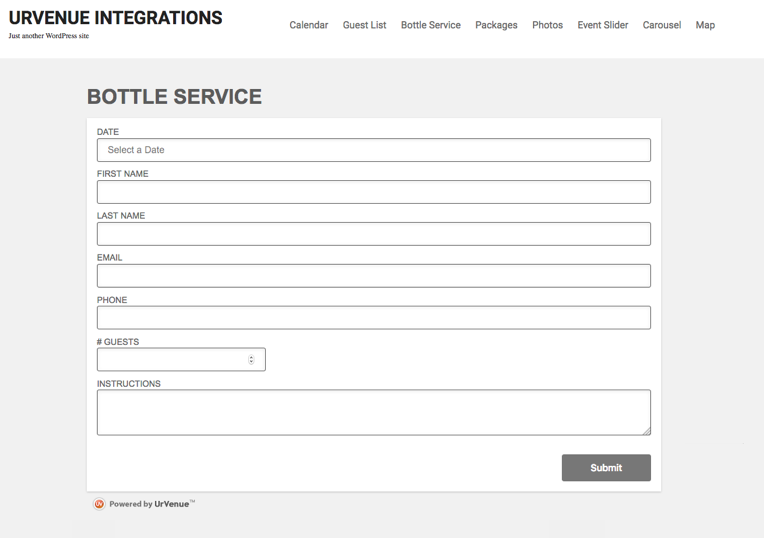Open the Map menu item
Image resolution: width=764 pixels, height=538 pixels.
[x=705, y=25]
